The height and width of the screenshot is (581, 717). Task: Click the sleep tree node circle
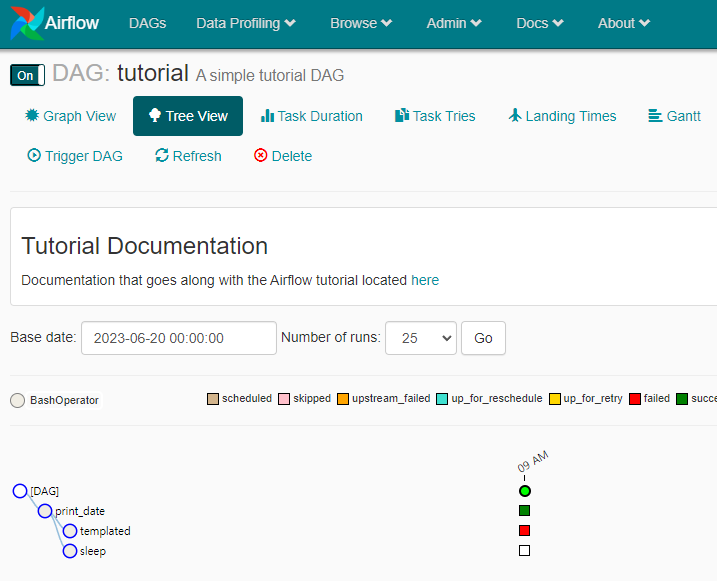point(70,551)
